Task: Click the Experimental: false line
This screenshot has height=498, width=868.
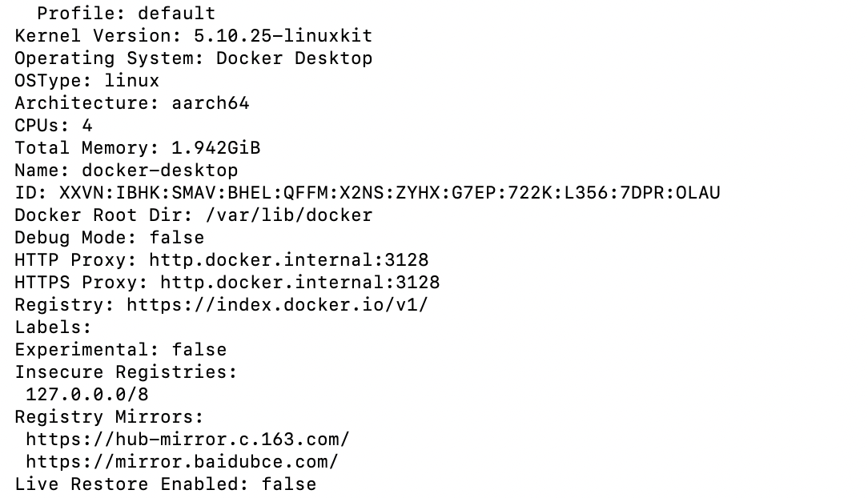Action: pyautogui.click(x=120, y=350)
